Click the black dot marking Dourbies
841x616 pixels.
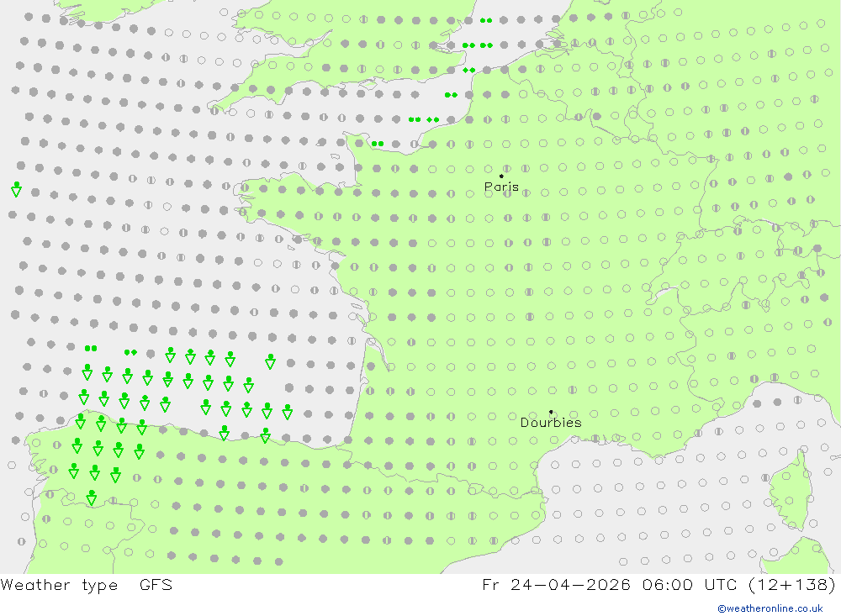[x=551, y=412]
